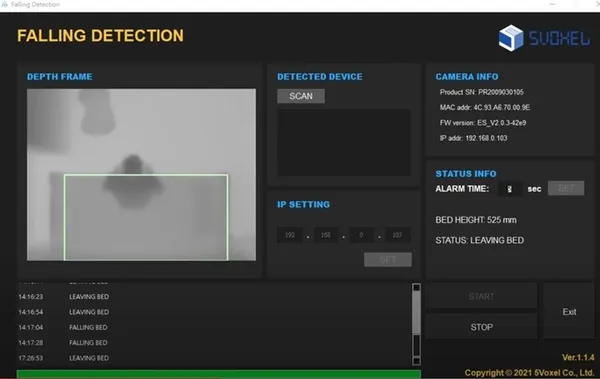Screen dimensions: 600x379
Task: Click the alarm time seconds field
Action: 509,189
